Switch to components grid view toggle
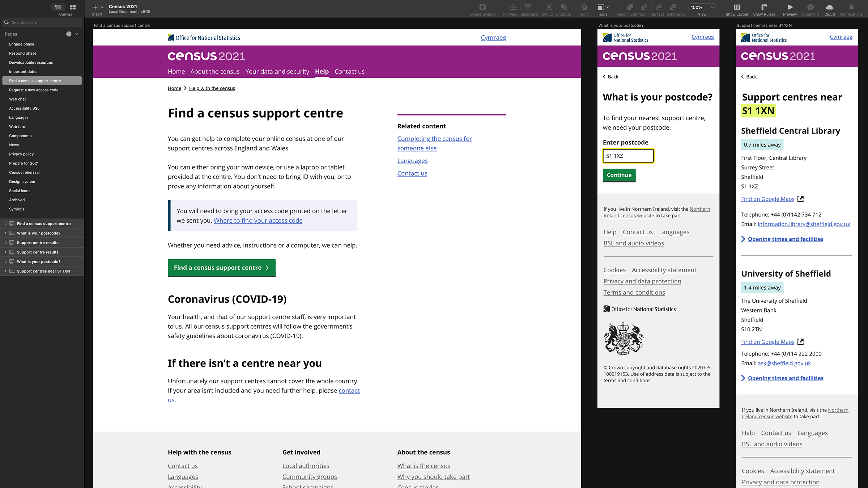This screenshot has width=868, height=488. pyautogui.click(x=73, y=7)
